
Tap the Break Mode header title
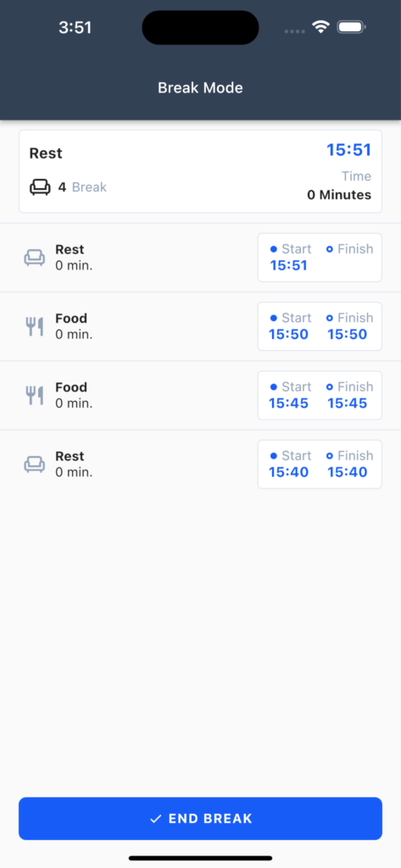point(200,87)
